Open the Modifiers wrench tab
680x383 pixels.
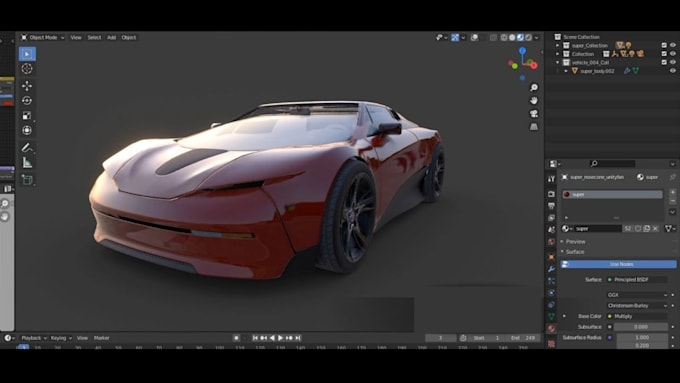(551, 269)
